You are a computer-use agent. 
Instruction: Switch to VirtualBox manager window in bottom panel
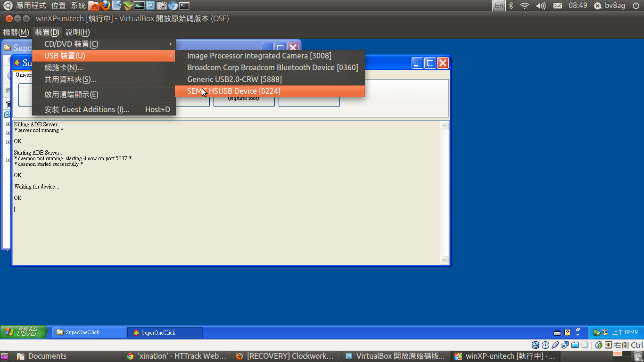point(395,356)
